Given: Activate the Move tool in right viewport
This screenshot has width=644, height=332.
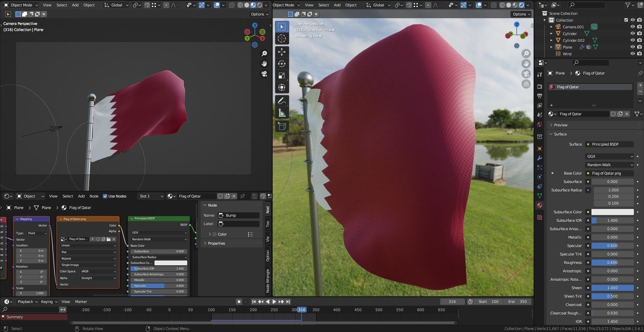Looking at the screenshot, I should [282, 52].
